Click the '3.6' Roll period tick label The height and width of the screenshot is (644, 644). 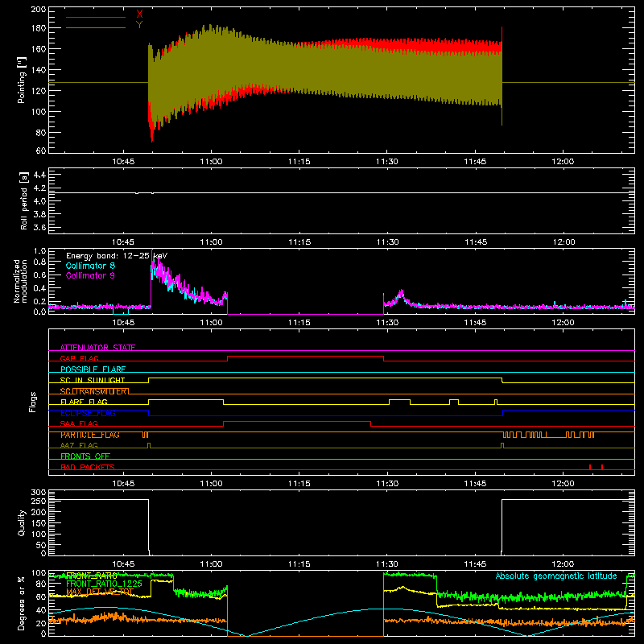coord(39,228)
